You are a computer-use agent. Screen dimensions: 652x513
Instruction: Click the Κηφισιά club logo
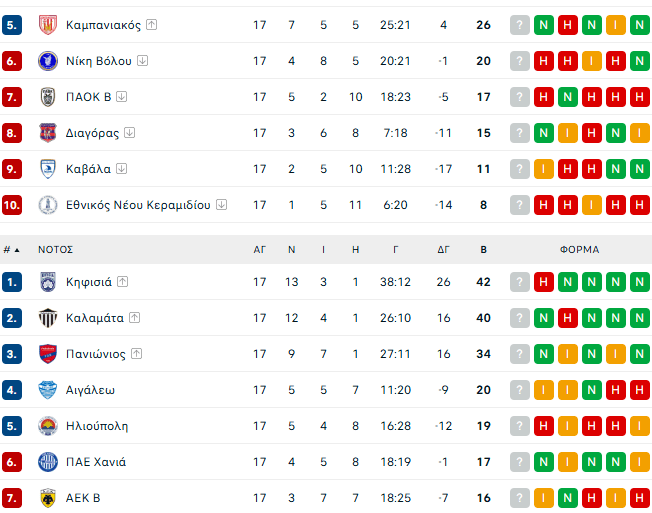coord(47,282)
